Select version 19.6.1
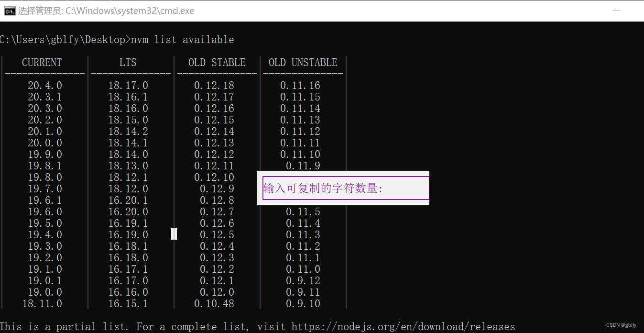 pos(45,200)
